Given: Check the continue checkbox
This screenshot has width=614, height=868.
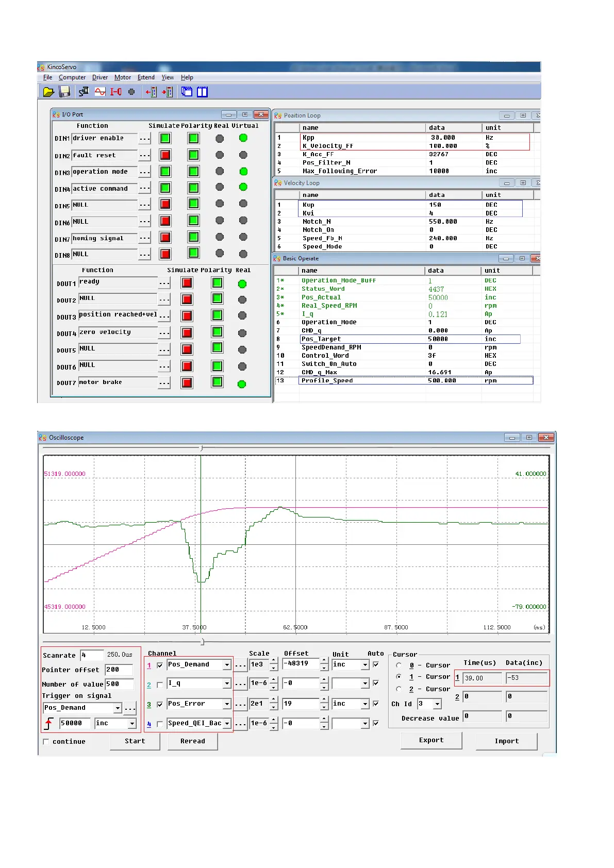Looking at the screenshot, I should pos(46,742).
